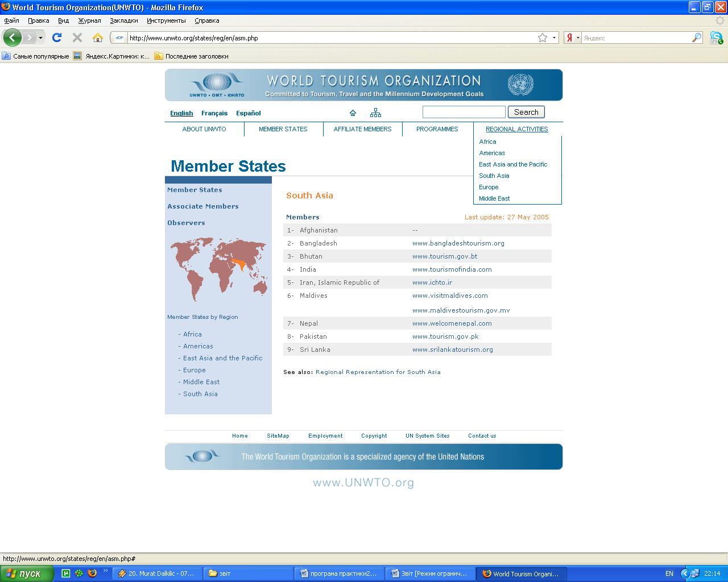Open Regional Representation for South Asia link
The width and height of the screenshot is (728, 582).
pos(378,372)
